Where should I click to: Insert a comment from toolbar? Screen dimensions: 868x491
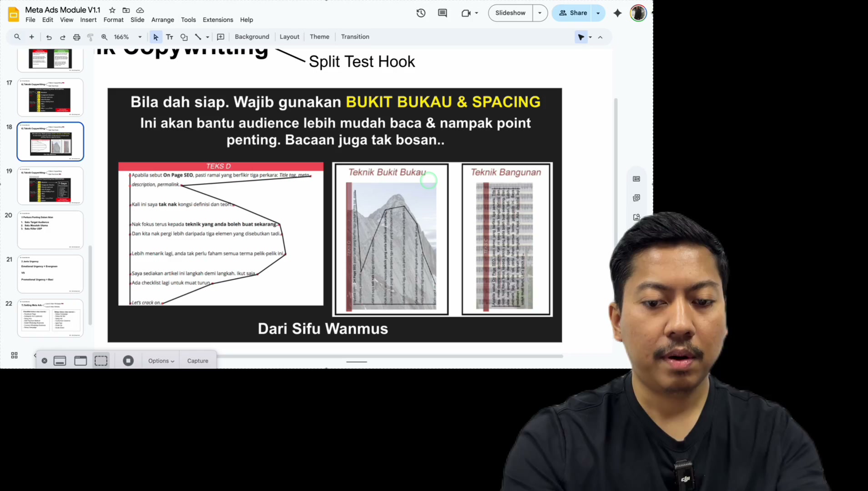(221, 37)
